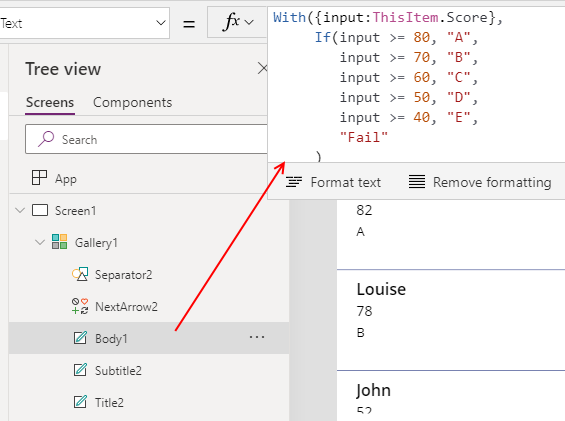This screenshot has height=421, width=565.
Task: Close the Tree view panel
Action: 263,68
